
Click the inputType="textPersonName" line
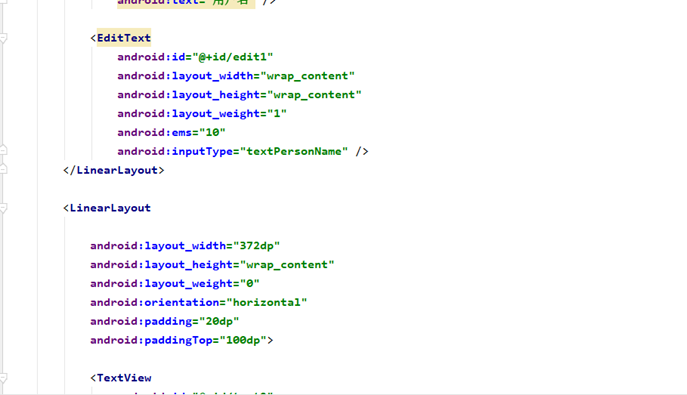pyautogui.click(x=243, y=152)
